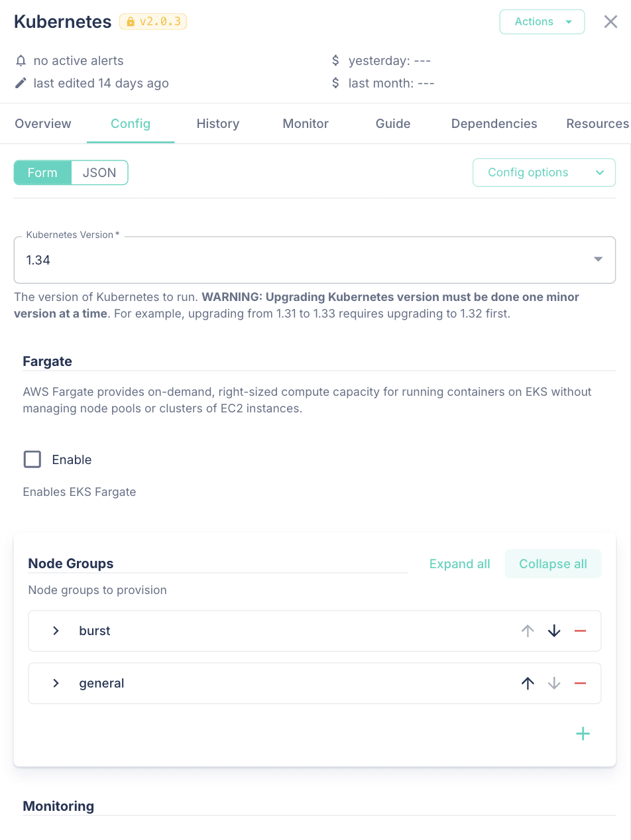Click Expand all node groups
Screen dimensions: 631x840
coord(460,564)
